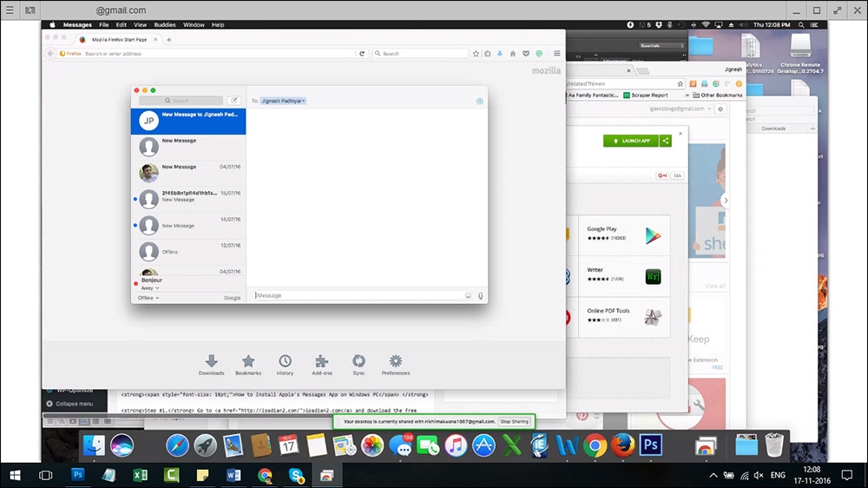Open the Messages menu in menu bar

(x=77, y=25)
